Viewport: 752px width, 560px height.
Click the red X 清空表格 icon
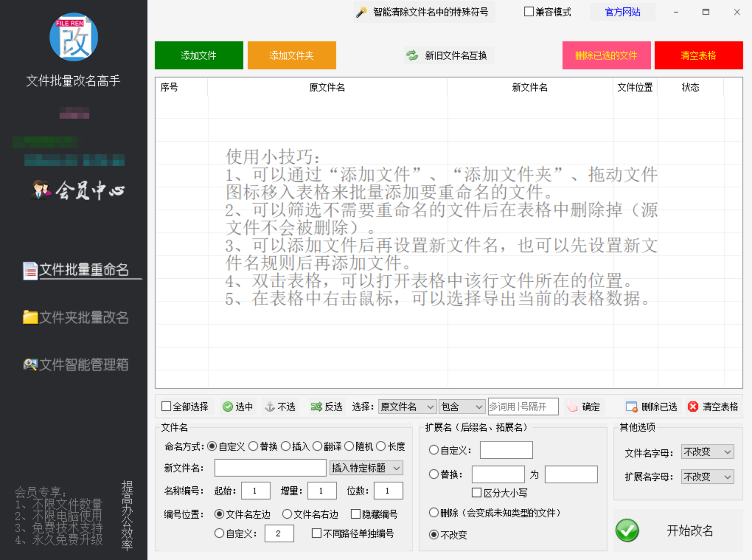[x=693, y=407]
